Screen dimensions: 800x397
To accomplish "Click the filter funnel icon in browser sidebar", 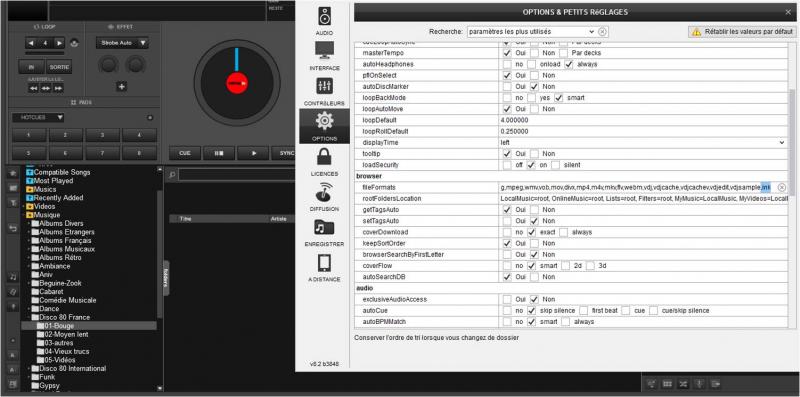I will tap(13, 203).
